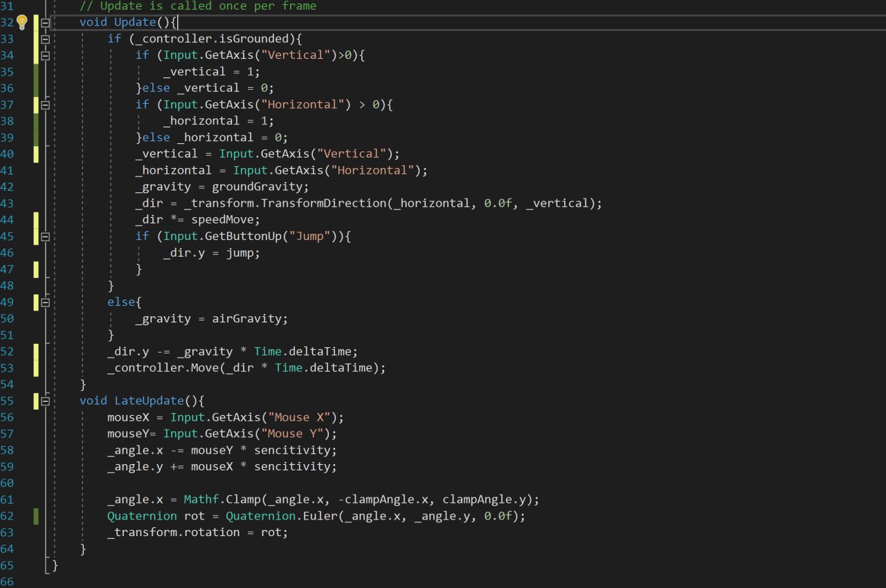Collapse the Horizontal axis if block
886x588 pixels.
click(46, 104)
